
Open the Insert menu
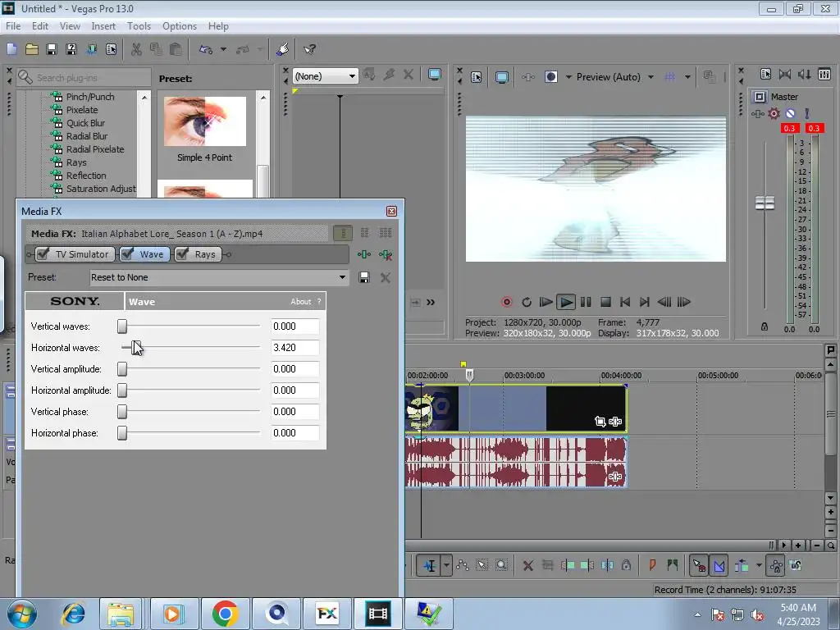click(x=103, y=25)
